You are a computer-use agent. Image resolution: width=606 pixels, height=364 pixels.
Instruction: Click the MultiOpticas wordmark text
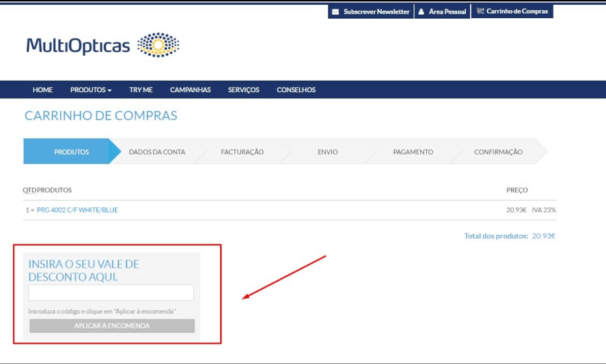point(78,46)
